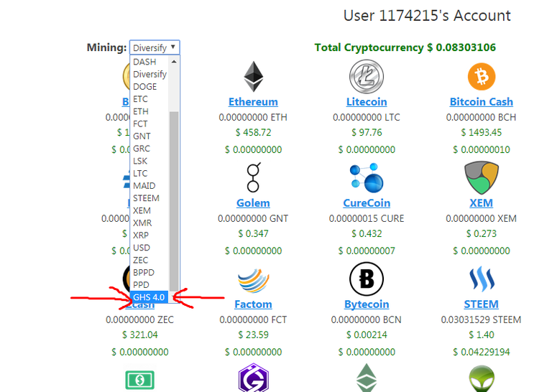552x392 pixels.
Task: Click the STEEM blue waves icon
Action: coord(482,279)
